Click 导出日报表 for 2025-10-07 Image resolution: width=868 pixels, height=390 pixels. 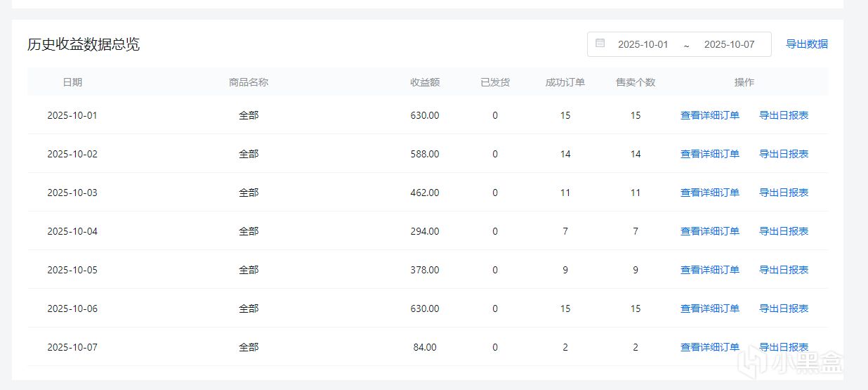pos(783,347)
